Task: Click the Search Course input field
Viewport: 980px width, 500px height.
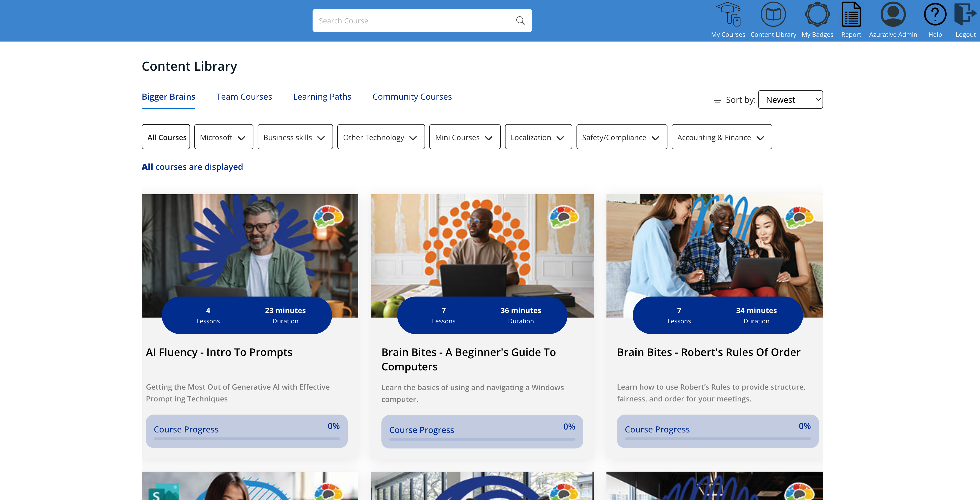Action: [x=422, y=21]
